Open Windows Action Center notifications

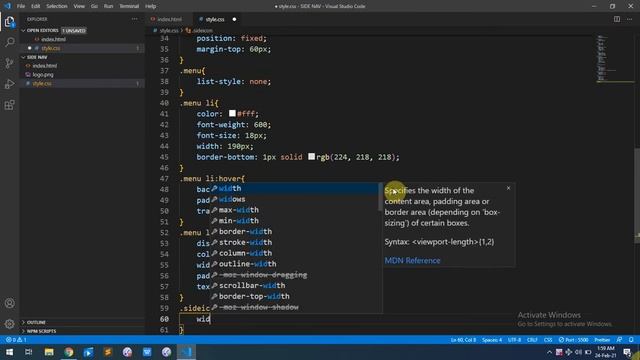click(x=627, y=352)
